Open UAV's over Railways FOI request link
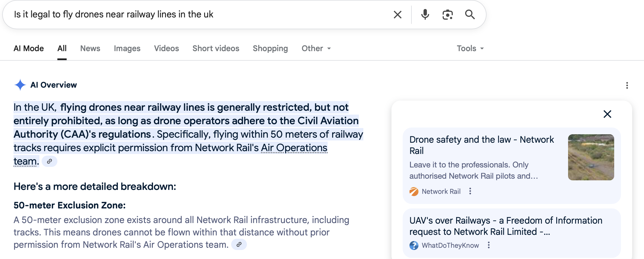 pyautogui.click(x=505, y=226)
